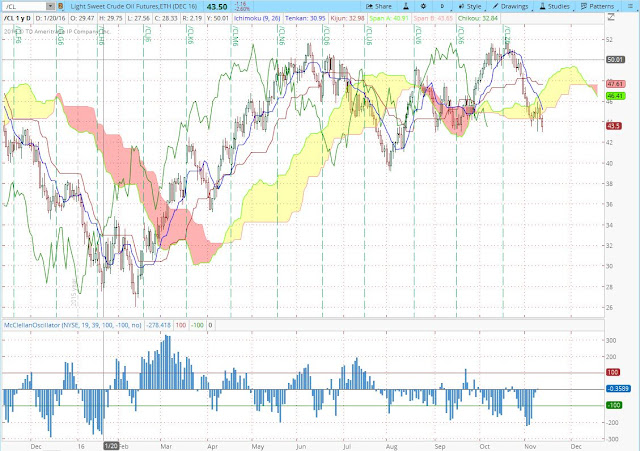Click the O: 29.47 open price readout
The height and width of the screenshot is (451, 640).
[x=82, y=18]
